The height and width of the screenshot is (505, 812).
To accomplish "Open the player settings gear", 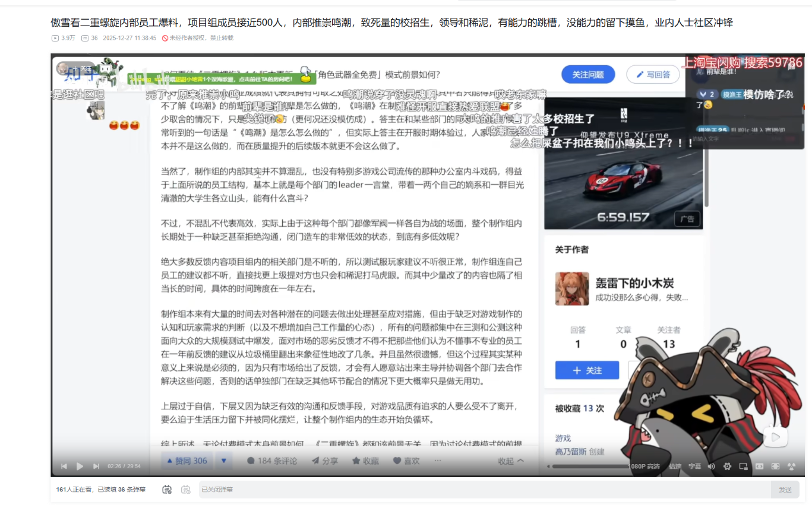I will 727,466.
